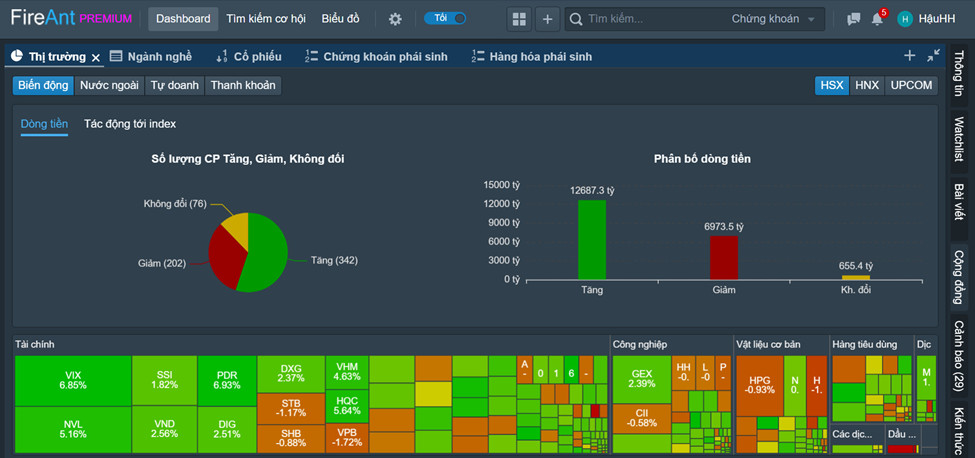Click the Thanh khoản button

tap(243, 86)
